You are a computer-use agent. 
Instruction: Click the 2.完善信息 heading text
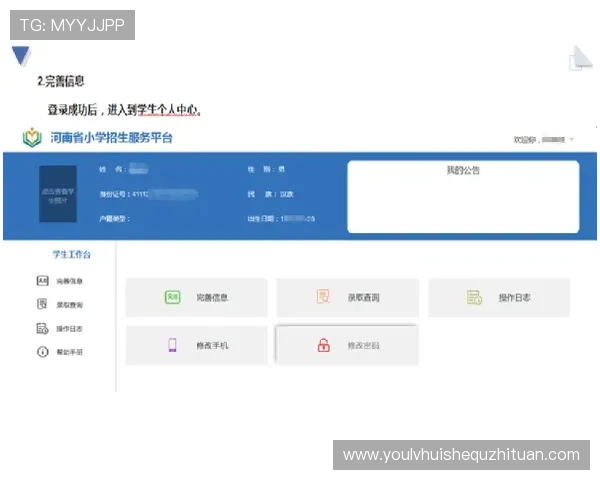coord(60,81)
